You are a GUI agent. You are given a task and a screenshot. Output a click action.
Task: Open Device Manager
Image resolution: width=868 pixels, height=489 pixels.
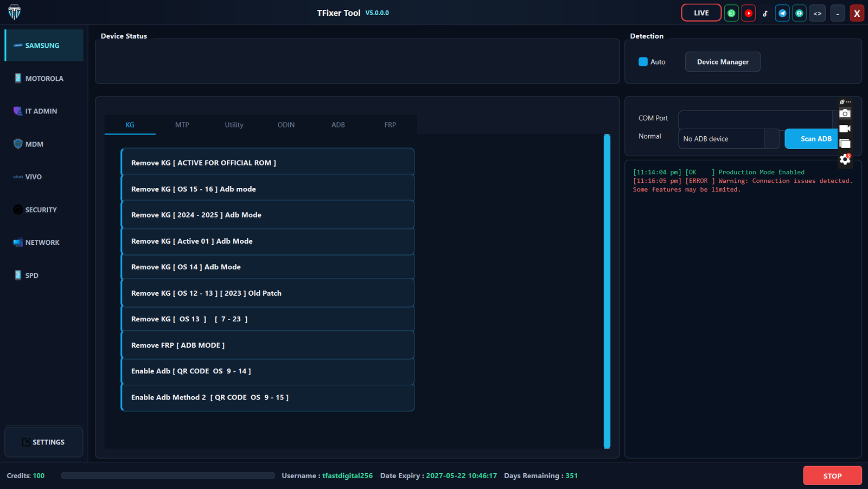point(723,62)
